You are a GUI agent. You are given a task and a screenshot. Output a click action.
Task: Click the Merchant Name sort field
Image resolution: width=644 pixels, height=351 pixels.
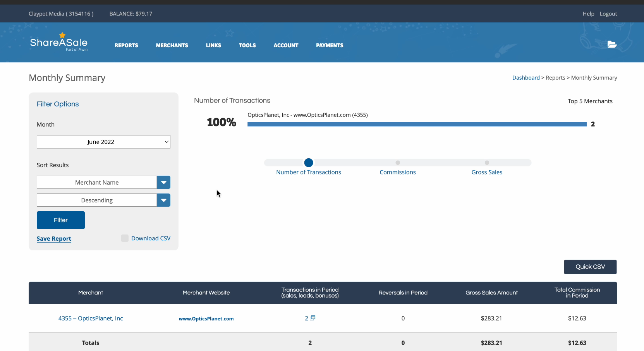tap(97, 182)
